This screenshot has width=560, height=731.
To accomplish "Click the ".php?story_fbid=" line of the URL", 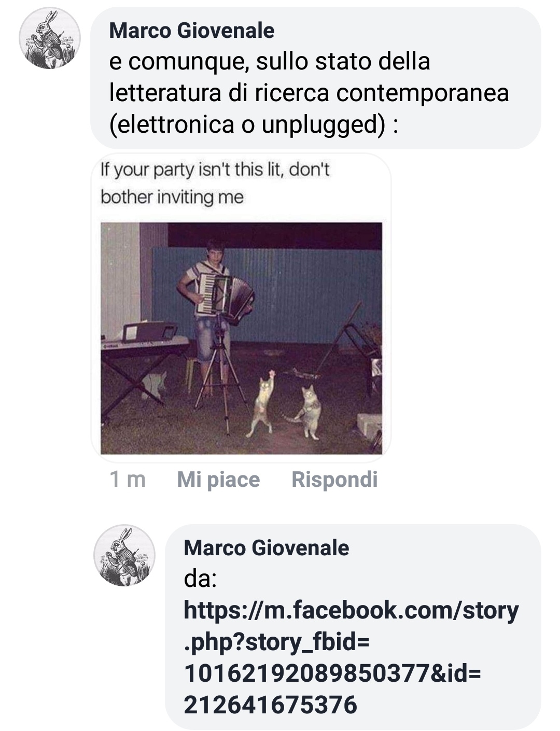I will [276, 642].
